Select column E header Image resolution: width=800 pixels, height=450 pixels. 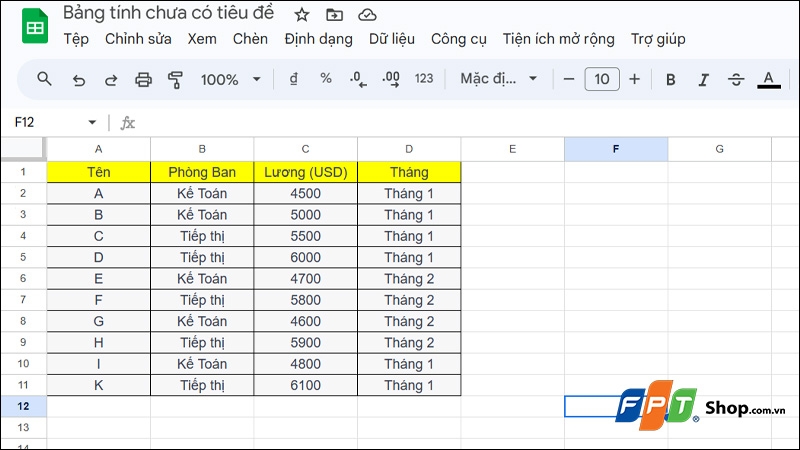coord(513,149)
